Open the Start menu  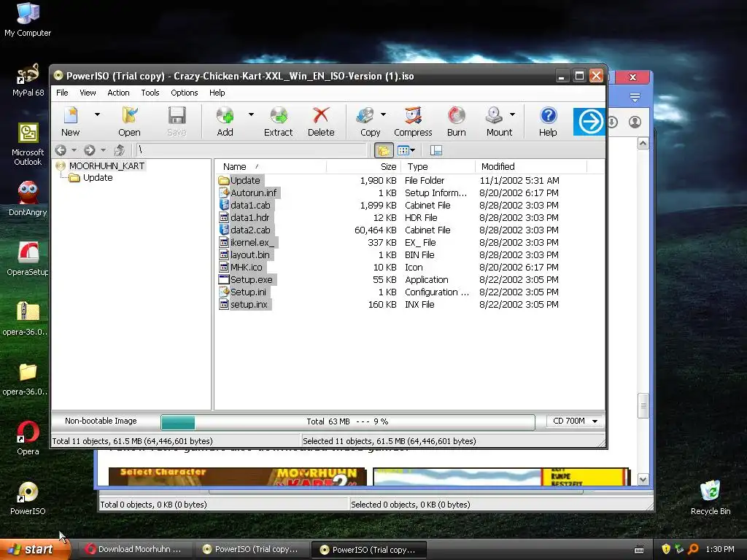(x=34, y=549)
